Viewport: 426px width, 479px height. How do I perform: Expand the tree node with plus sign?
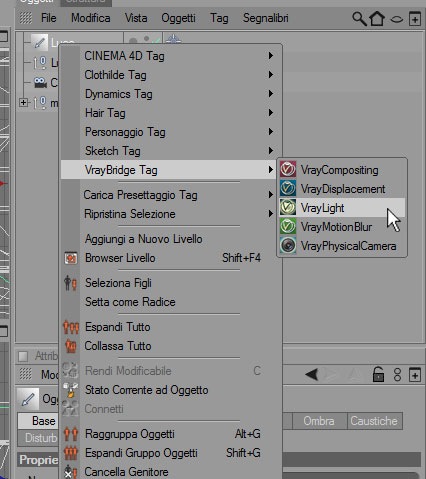point(23,102)
